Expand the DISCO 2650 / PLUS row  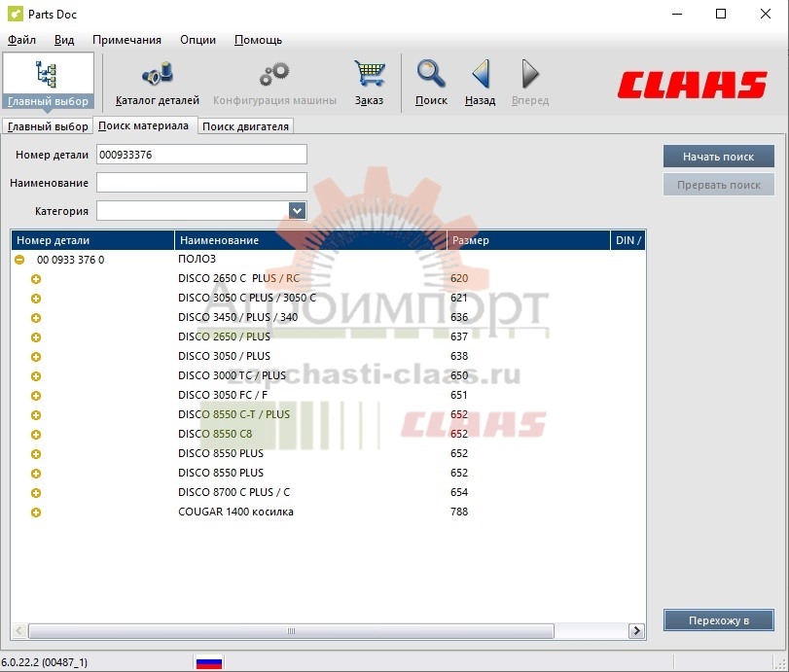click(x=36, y=337)
